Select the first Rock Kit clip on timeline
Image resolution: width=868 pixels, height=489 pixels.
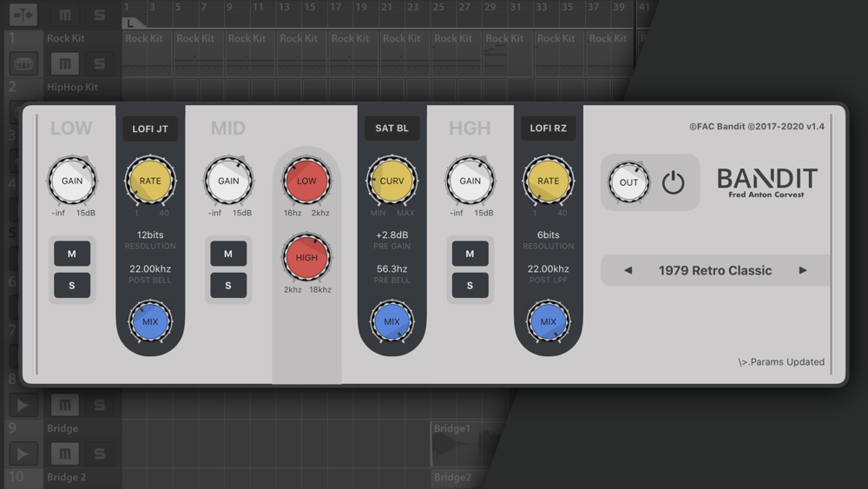pos(148,54)
